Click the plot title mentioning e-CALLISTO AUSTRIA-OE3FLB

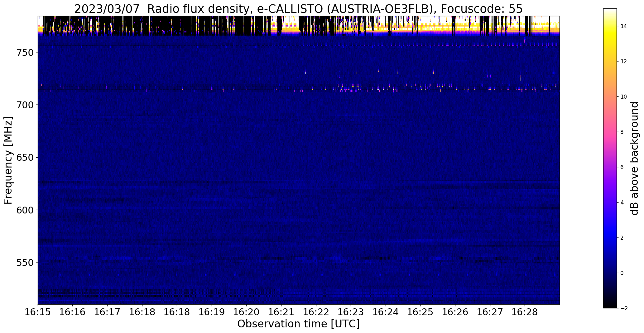click(x=298, y=9)
